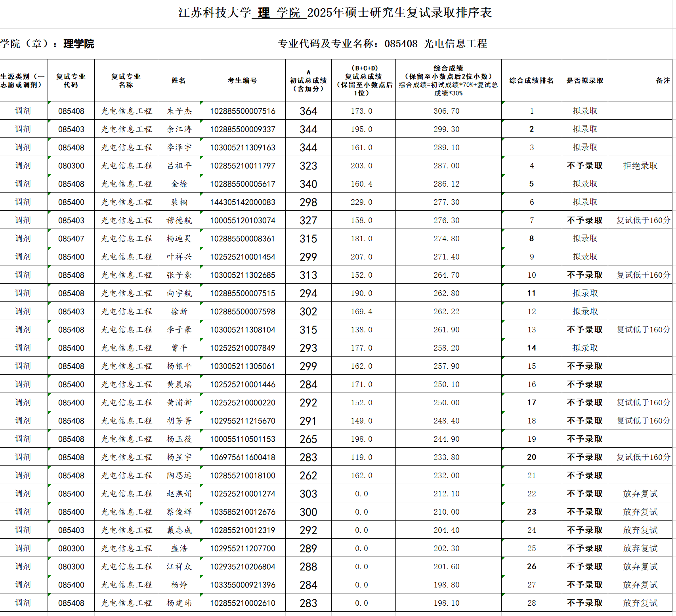Select the retest score cell 229.0

click(x=361, y=202)
